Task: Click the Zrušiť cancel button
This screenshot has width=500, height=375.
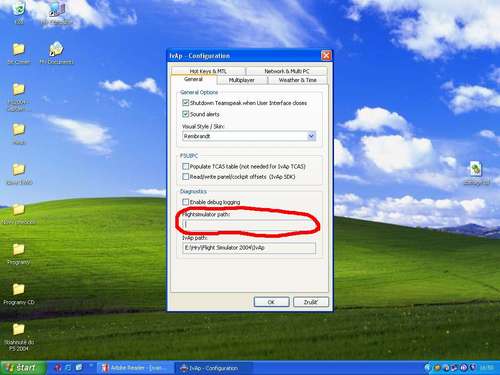Action: [x=311, y=302]
